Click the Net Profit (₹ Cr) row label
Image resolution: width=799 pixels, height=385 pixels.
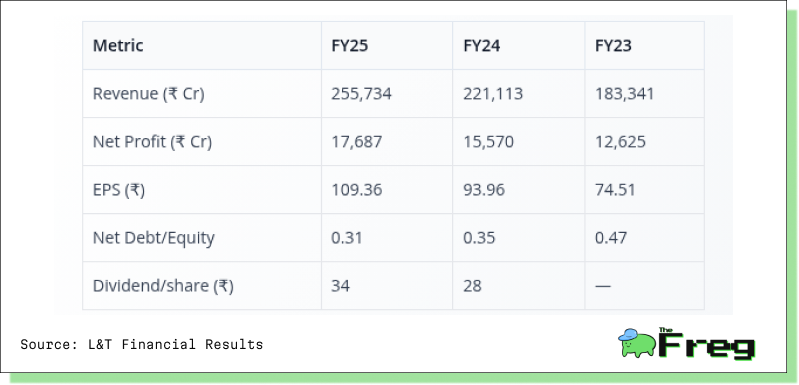[x=152, y=142]
